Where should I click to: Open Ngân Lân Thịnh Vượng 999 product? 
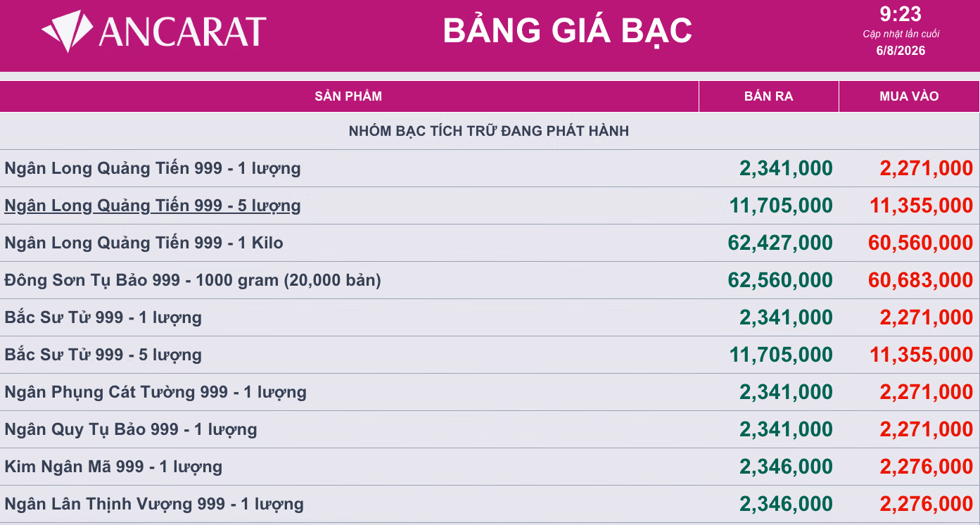tap(154, 504)
